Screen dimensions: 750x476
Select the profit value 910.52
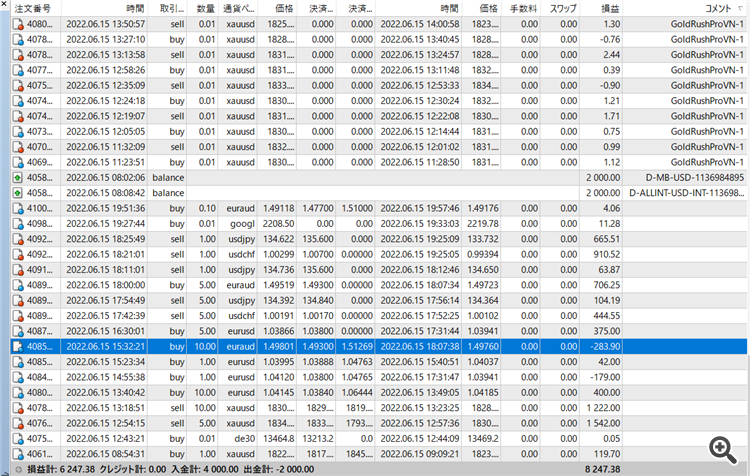point(607,255)
